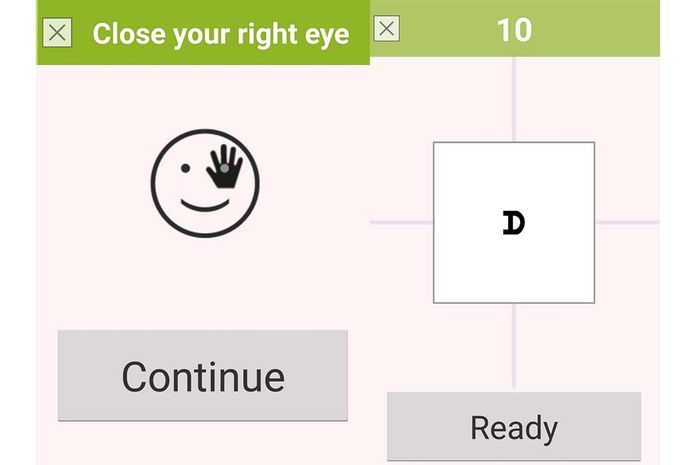The width and height of the screenshot is (700, 465).
Task: Click the white square test box
Action: [514, 223]
